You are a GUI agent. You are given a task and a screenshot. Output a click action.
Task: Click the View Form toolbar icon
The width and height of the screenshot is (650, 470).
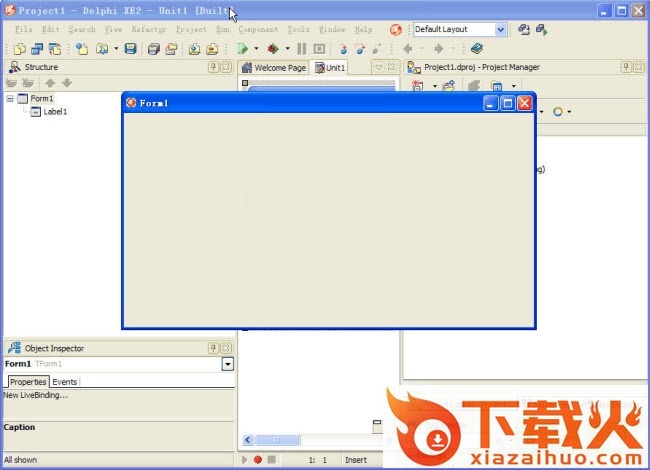click(55, 49)
